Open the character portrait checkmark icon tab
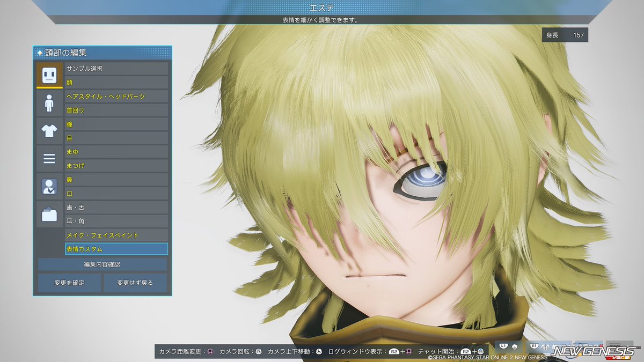This screenshot has height=362, width=644. pyautogui.click(x=49, y=187)
